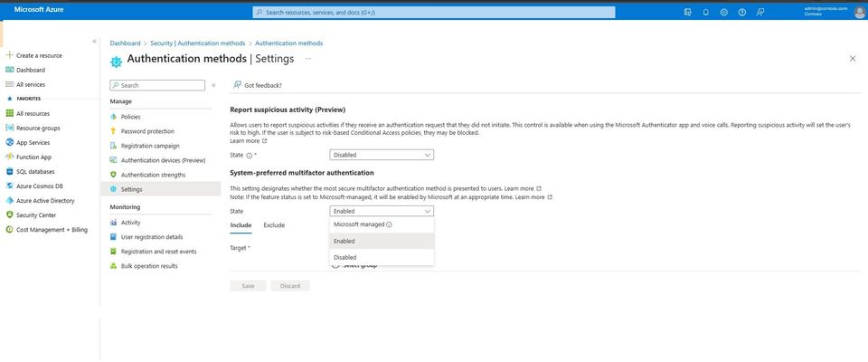This screenshot has height=362, width=868.
Task: Click the Microsoft Azure home logo
Action: [x=39, y=9]
